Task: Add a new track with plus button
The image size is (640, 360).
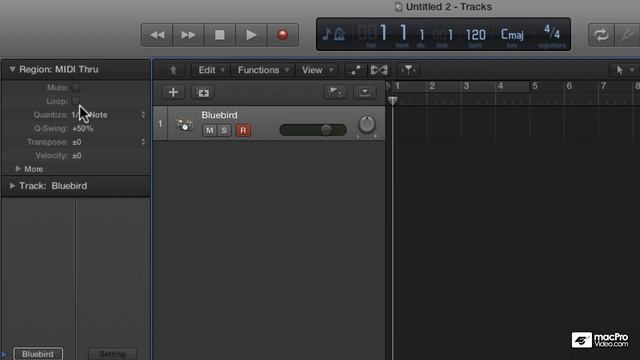Action: pyautogui.click(x=173, y=92)
